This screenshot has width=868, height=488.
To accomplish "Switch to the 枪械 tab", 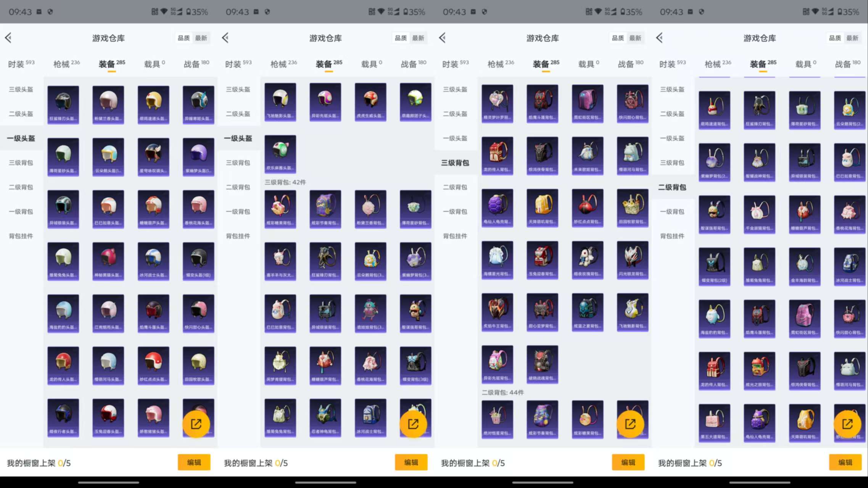I will (61, 63).
